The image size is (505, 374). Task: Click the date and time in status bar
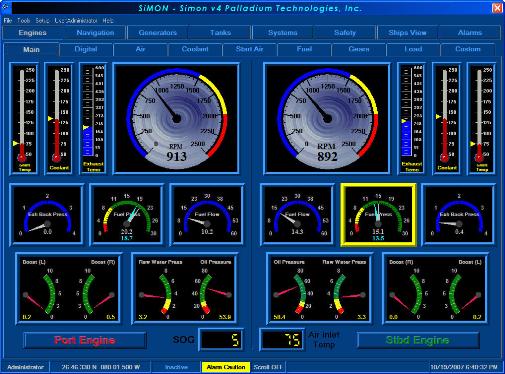tap(464, 367)
